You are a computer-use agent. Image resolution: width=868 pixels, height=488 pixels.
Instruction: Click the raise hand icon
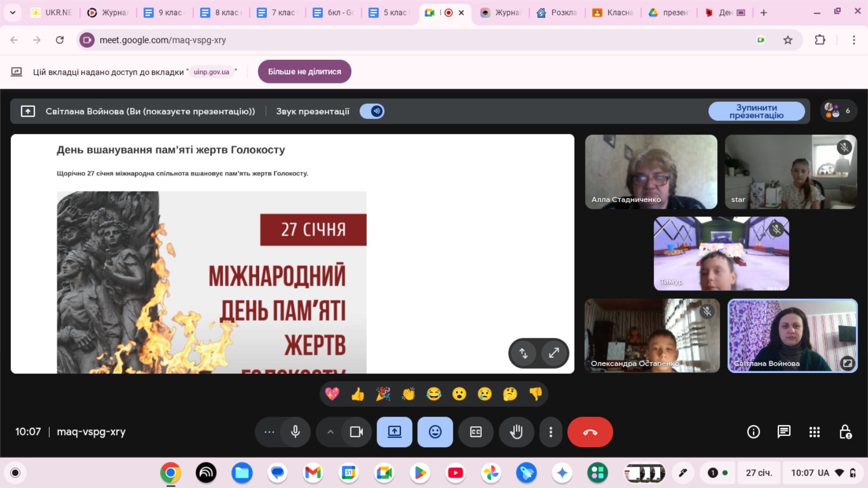[516, 432]
